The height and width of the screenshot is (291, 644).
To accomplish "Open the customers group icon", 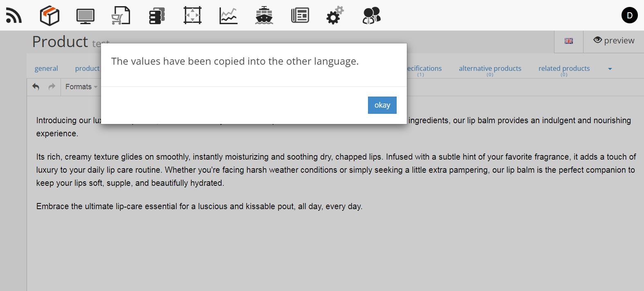I will 371,16.
